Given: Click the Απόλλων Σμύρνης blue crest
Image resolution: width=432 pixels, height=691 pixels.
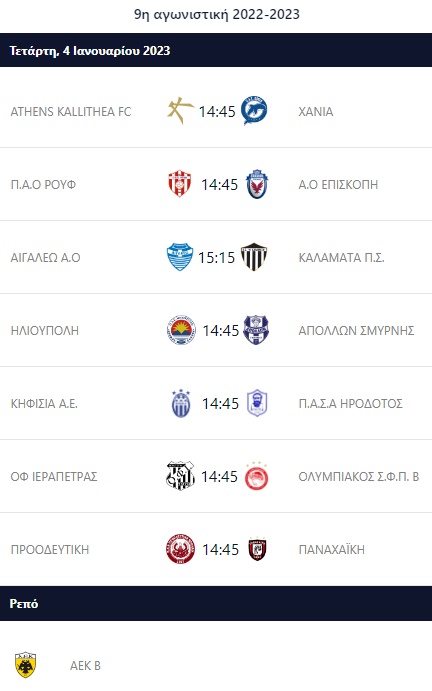Looking at the screenshot, I should pos(256,330).
